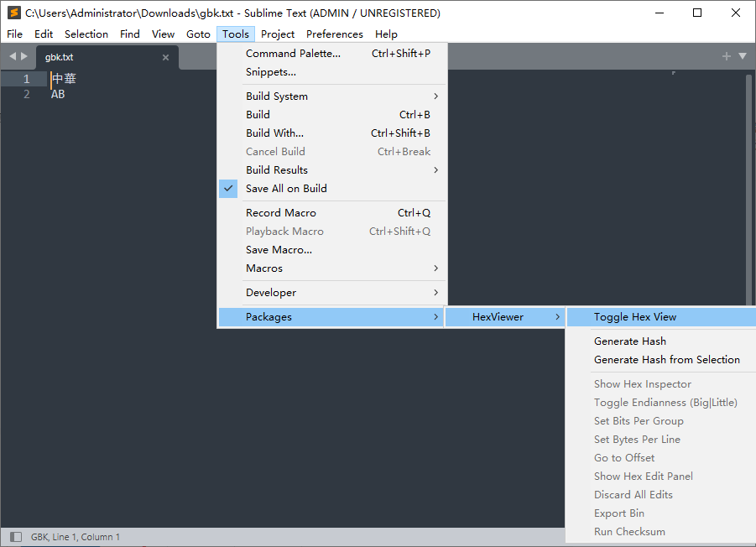This screenshot has height=547, width=756.
Task: Click the new tab plus icon
Action: [726, 56]
